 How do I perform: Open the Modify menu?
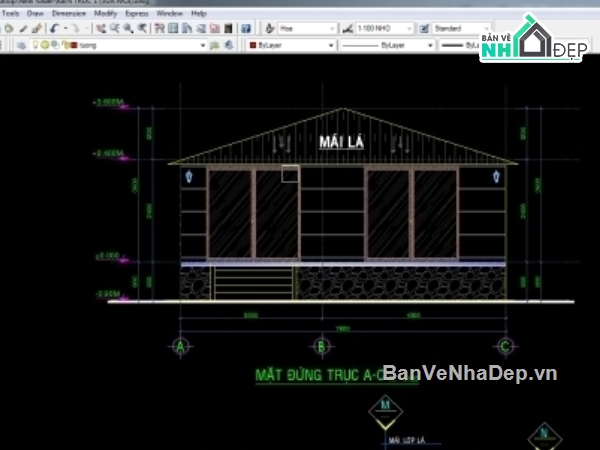105,14
